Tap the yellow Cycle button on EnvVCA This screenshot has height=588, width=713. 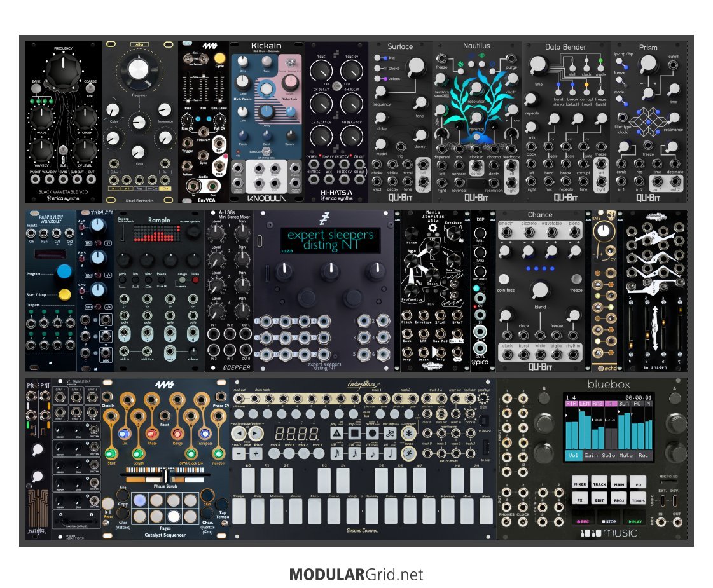click(219, 58)
